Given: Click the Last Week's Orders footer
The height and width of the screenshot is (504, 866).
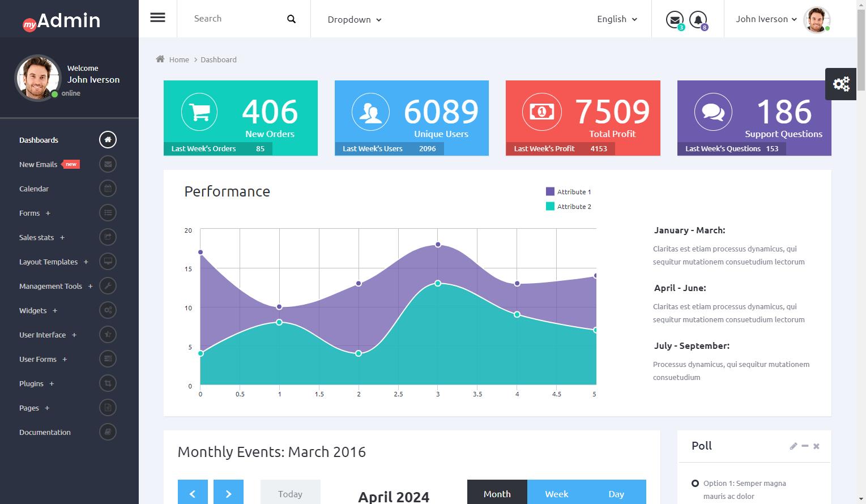Looking at the screenshot, I should pyautogui.click(x=218, y=148).
